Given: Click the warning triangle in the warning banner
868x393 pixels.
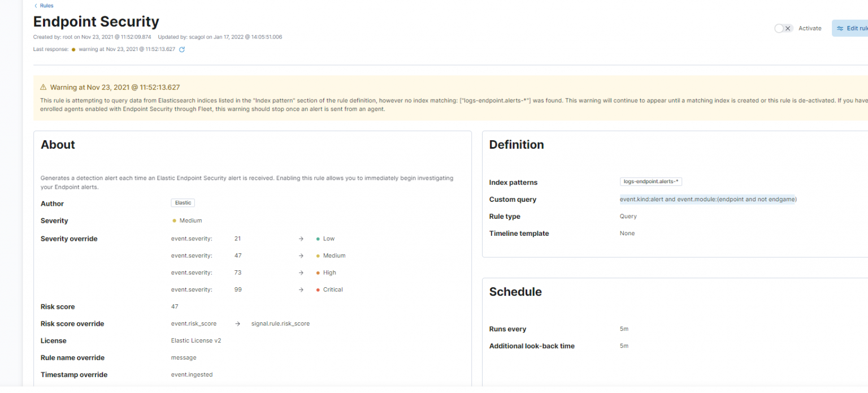Looking at the screenshot, I should pyautogui.click(x=44, y=87).
